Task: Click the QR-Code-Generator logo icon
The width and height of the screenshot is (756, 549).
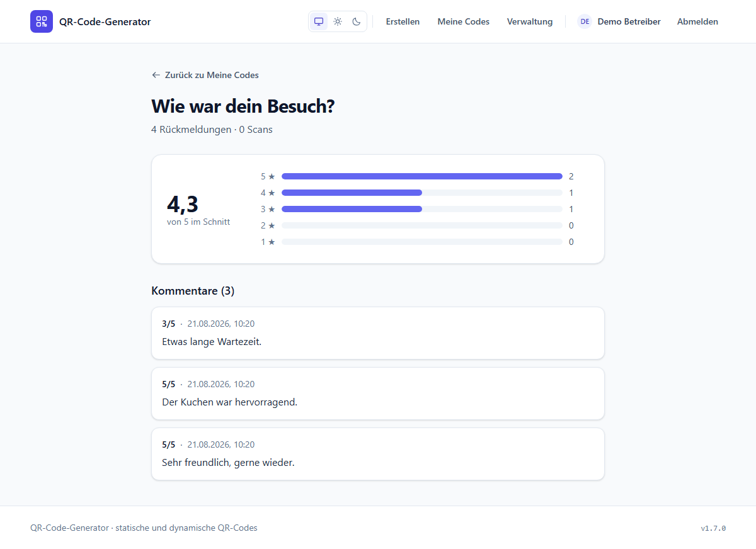Action: point(42,21)
